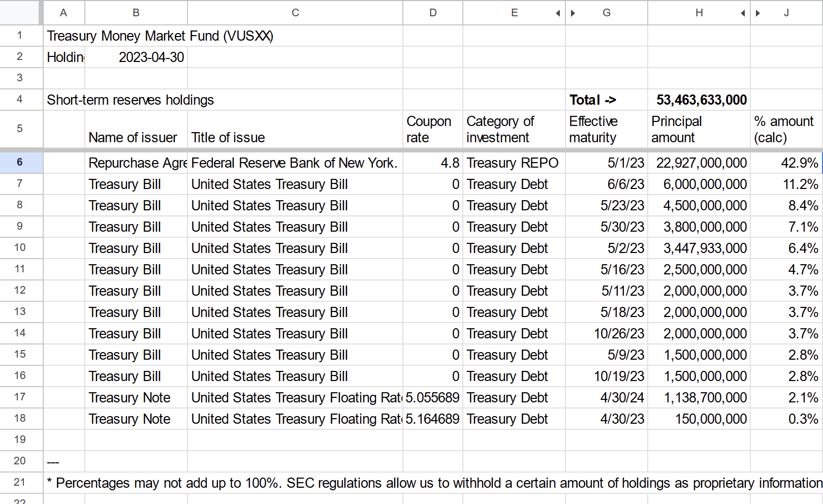The height and width of the screenshot is (504, 823).
Task: Click 'Treasury REPO' cell
Action: coord(514,163)
